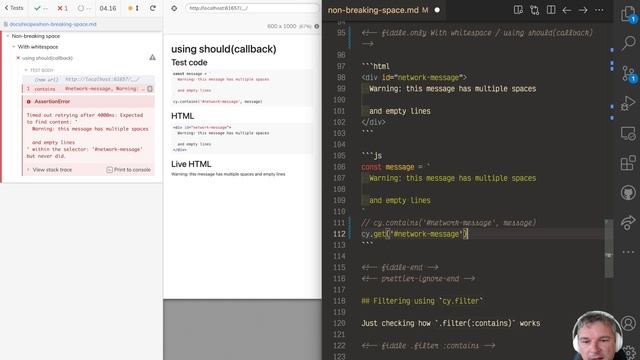The height and width of the screenshot is (360, 640).
Task: Navigate back with the left arrow
Action: [567, 10]
